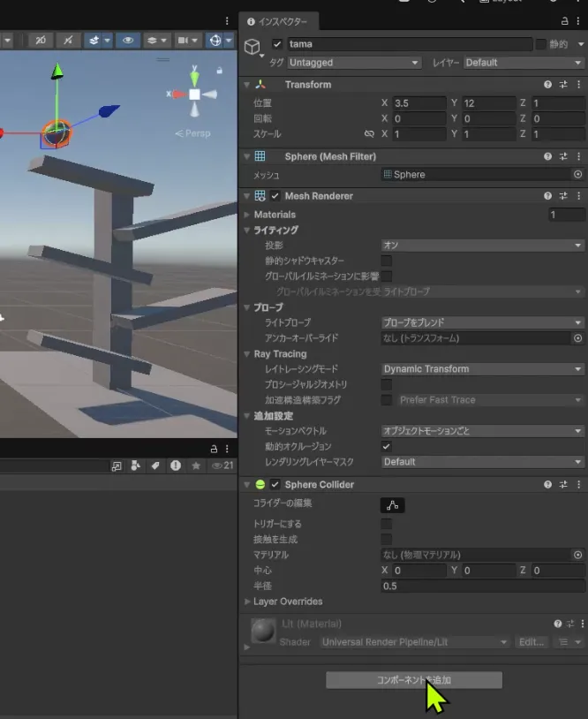Disable the Mesh Renderer component checkbox
This screenshot has height=719, width=588.
click(275, 196)
